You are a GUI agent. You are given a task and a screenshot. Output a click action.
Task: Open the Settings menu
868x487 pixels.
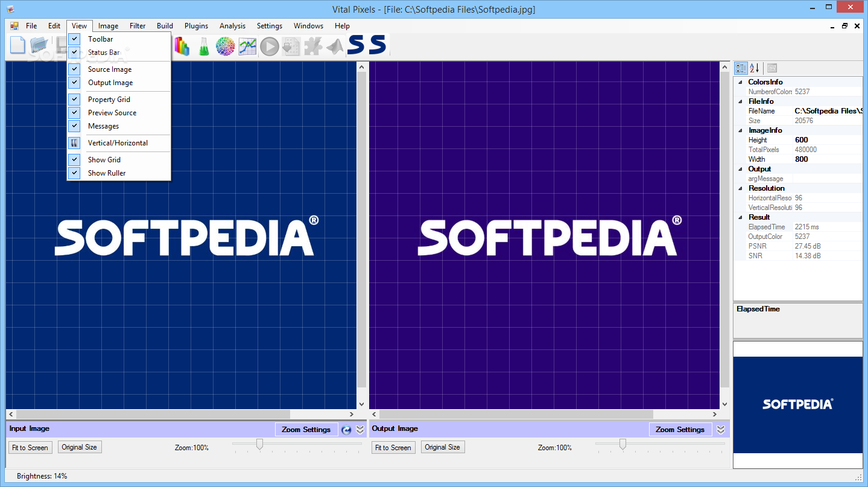269,26
